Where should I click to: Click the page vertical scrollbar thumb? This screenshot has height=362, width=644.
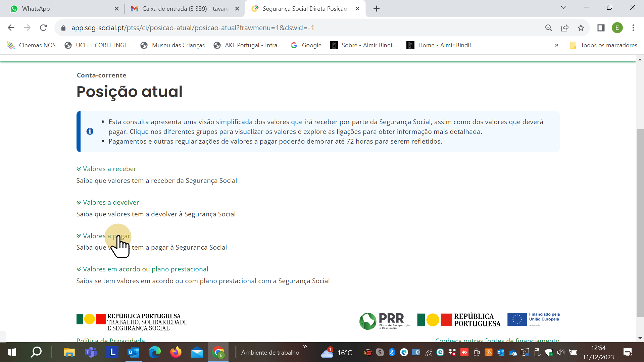click(640, 221)
